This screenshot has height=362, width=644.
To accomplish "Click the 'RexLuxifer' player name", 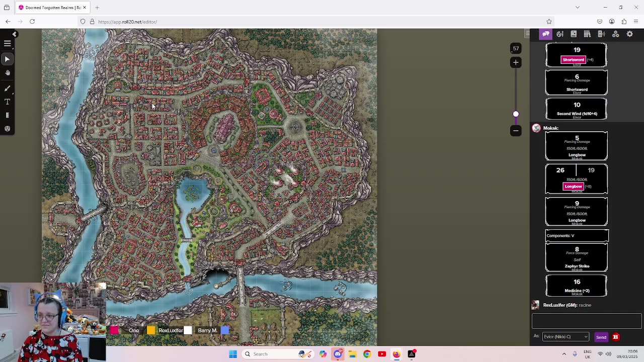I will coord(171,330).
